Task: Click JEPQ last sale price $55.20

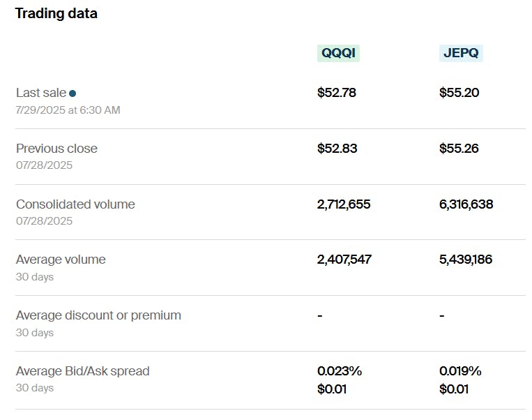Action: [x=459, y=93]
